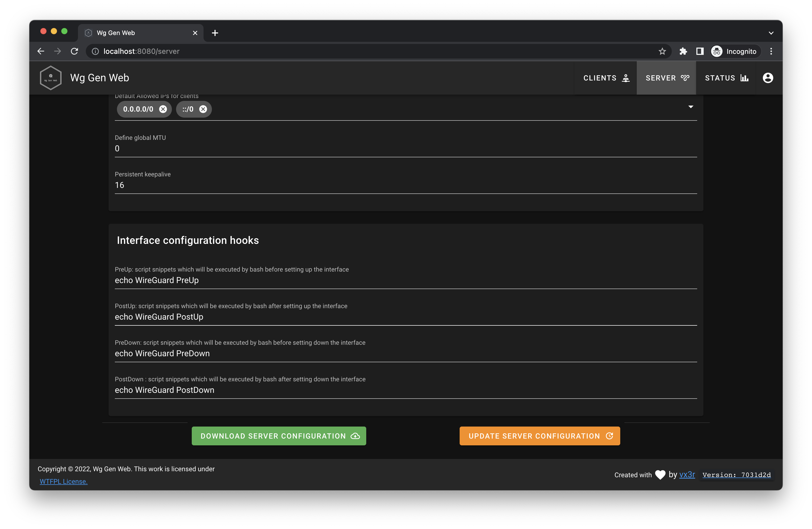Open the tab search chevron
812x529 pixels.
point(771,33)
